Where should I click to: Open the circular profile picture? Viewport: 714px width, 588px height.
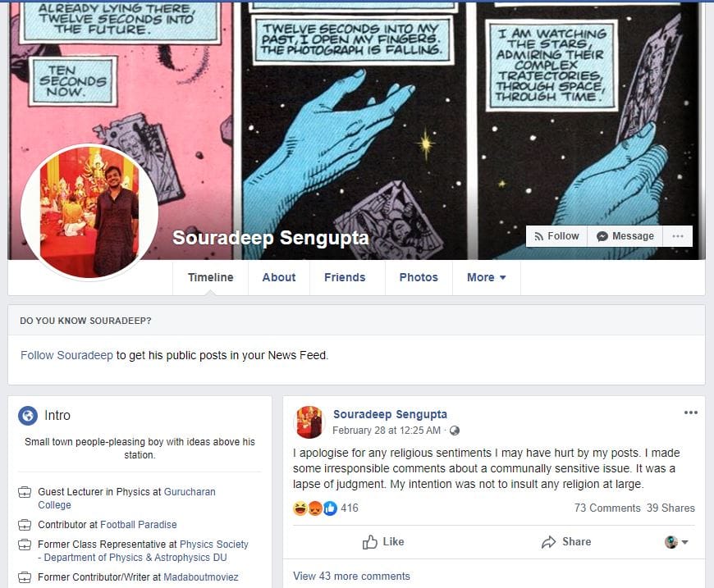89,212
